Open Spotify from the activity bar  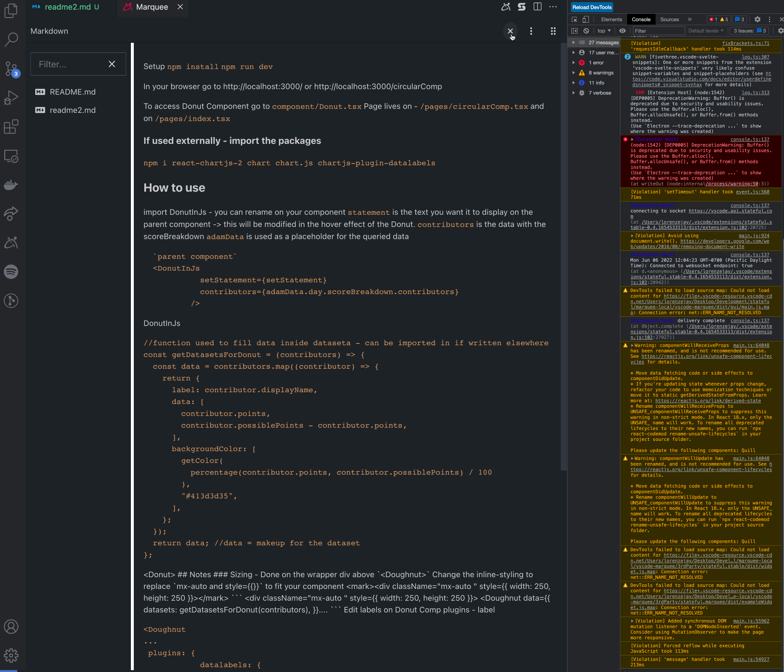click(x=11, y=271)
